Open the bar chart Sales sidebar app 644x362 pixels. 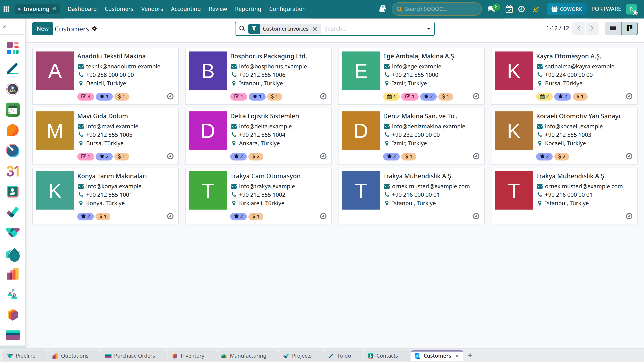pos(12,274)
